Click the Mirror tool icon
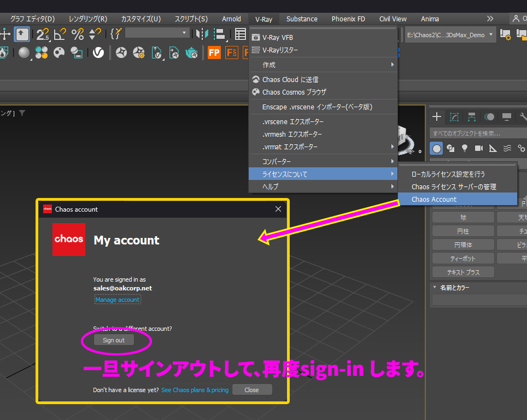Screen dimensions: 527x420 tap(203, 34)
